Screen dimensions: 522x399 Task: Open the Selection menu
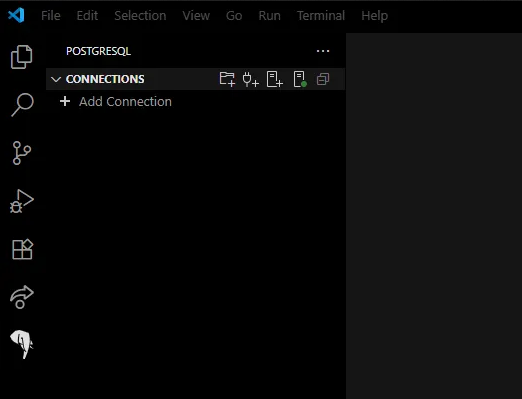[140, 16]
